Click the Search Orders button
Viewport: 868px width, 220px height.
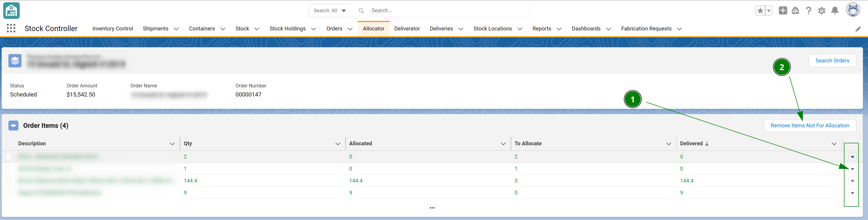(832, 61)
